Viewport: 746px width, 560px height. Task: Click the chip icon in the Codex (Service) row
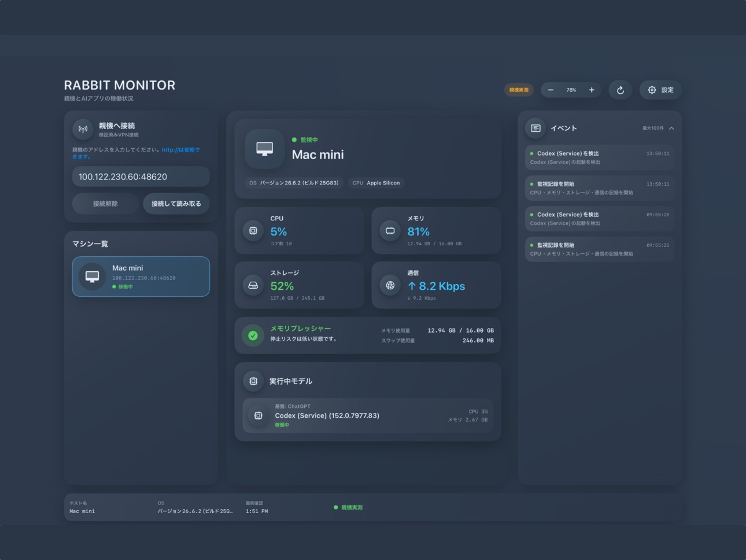(x=258, y=415)
